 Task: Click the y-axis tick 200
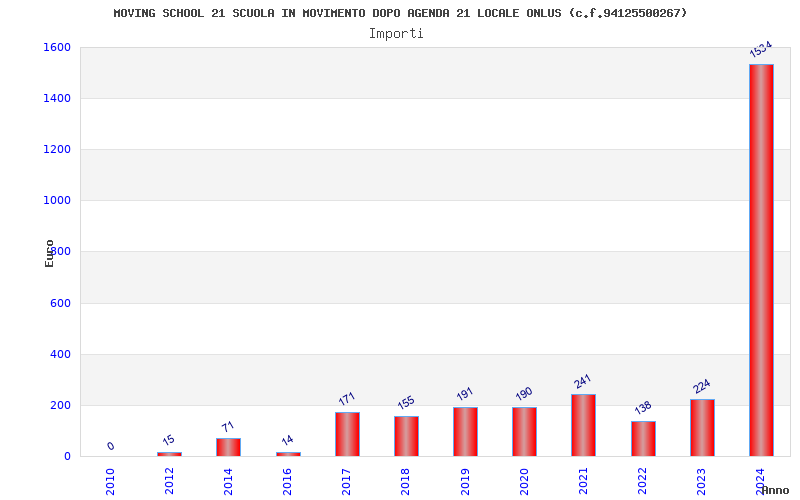click(x=61, y=406)
